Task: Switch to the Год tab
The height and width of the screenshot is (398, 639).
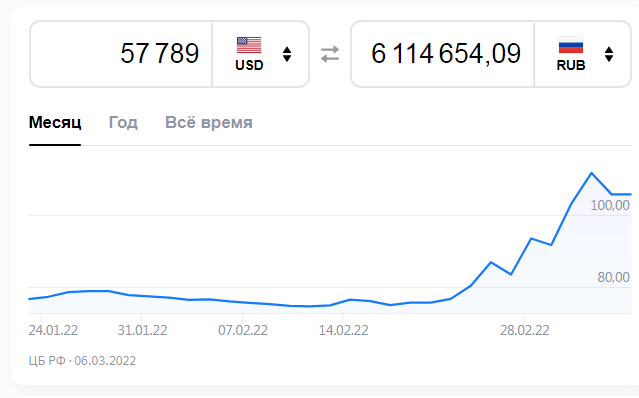Action: [x=123, y=122]
